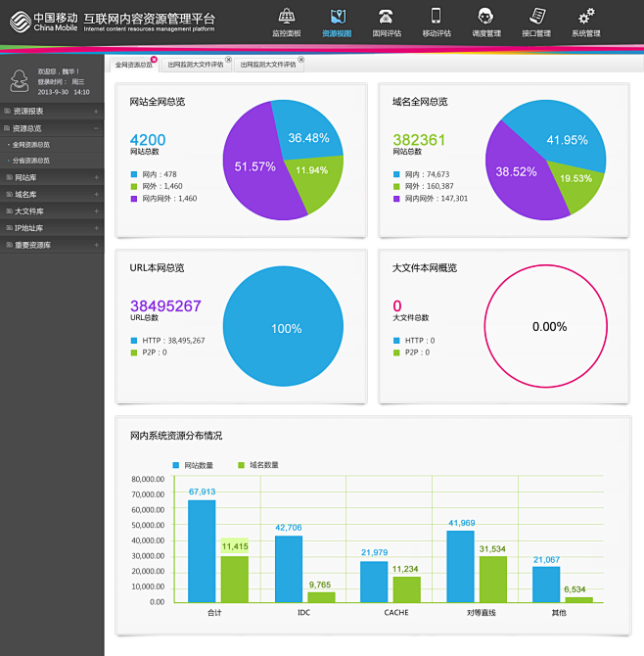The image size is (644, 656).
Task: Open the 全网资源总览 submenu item
Action: [x=31, y=145]
